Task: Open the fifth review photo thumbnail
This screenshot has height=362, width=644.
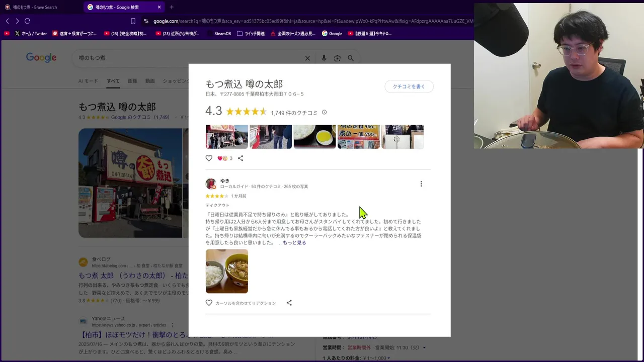Action: 403,137
